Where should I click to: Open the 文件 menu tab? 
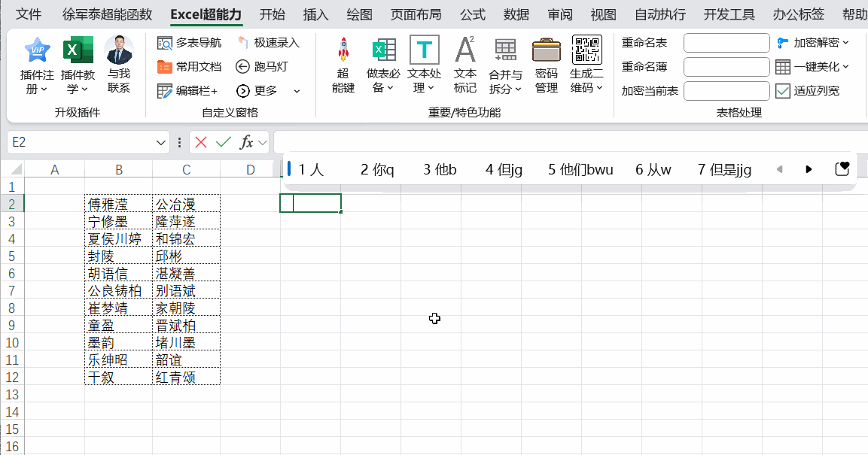[x=29, y=14]
